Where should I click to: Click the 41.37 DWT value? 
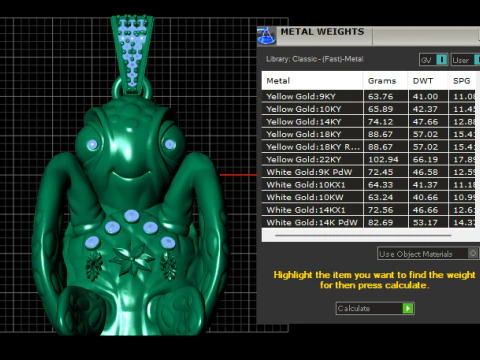(425, 185)
